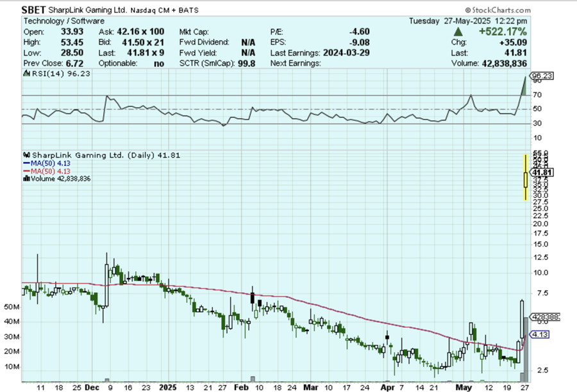Click the Open value 33.93

tap(72, 31)
